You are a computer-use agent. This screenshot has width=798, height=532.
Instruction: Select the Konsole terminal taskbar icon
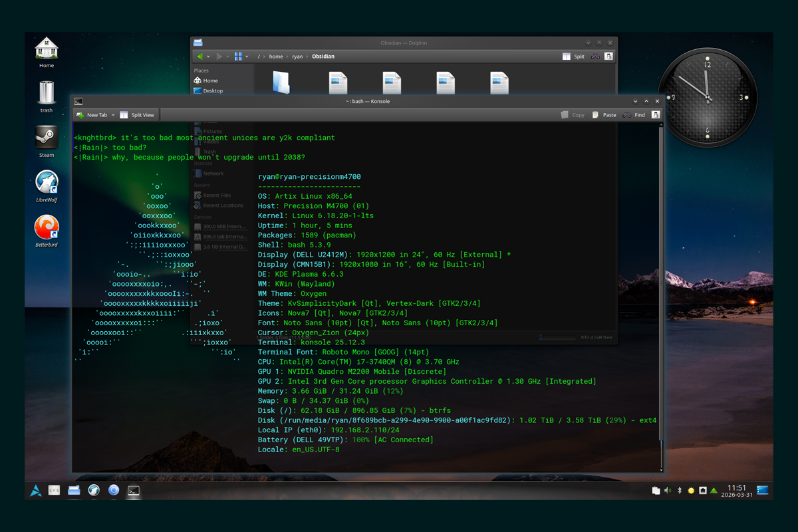click(x=134, y=491)
